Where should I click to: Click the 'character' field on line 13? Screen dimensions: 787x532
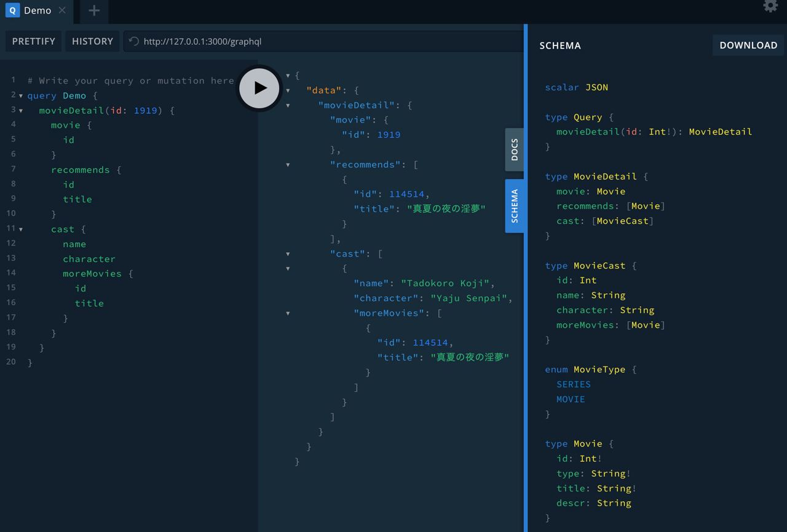(x=89, y=259)
